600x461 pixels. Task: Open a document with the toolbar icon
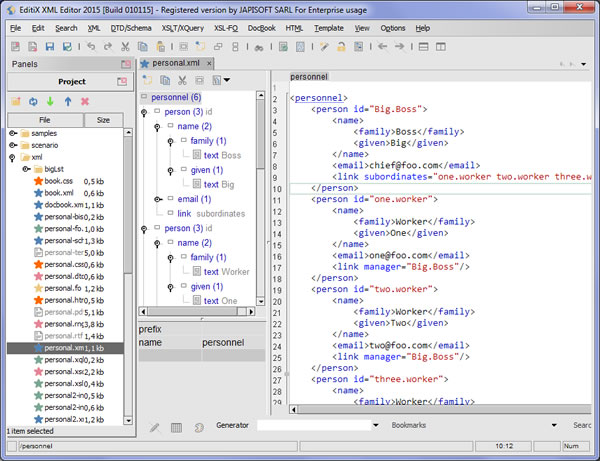[33, 47]
